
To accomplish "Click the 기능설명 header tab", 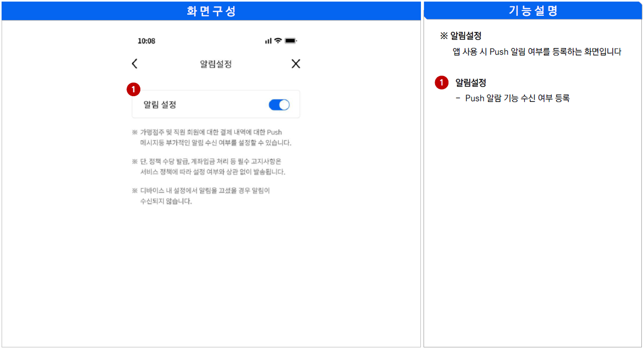I will [x=533, y=11].
